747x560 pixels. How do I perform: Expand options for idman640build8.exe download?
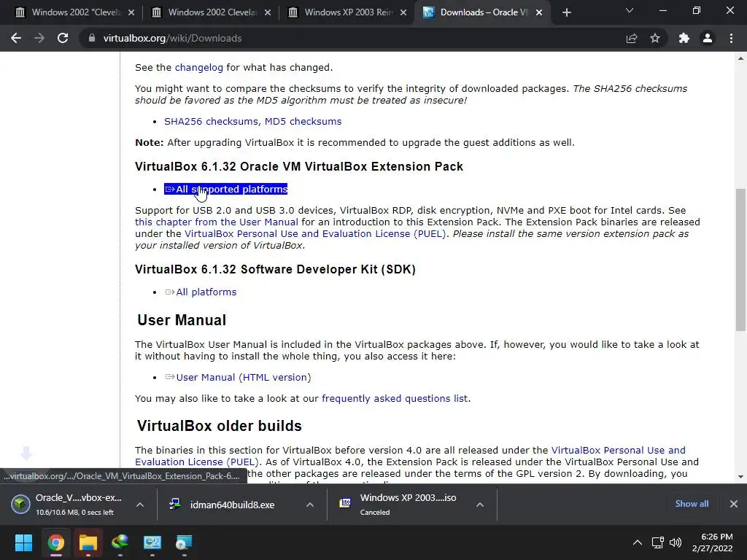click(x=310, y=505)
